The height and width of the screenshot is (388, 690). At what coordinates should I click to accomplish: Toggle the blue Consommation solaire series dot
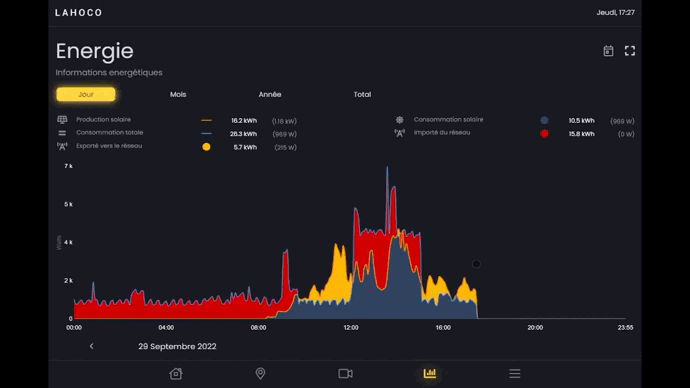click(x=544, y=120)
